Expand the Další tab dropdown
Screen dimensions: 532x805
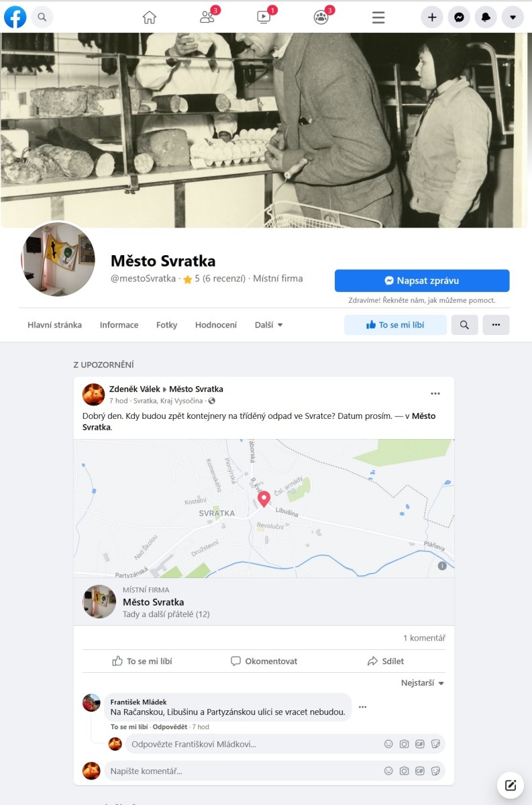[269, 325]
